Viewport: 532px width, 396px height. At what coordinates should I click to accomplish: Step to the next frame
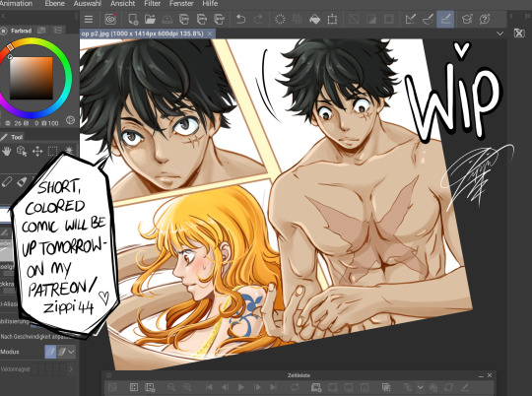tap(257, 387)
